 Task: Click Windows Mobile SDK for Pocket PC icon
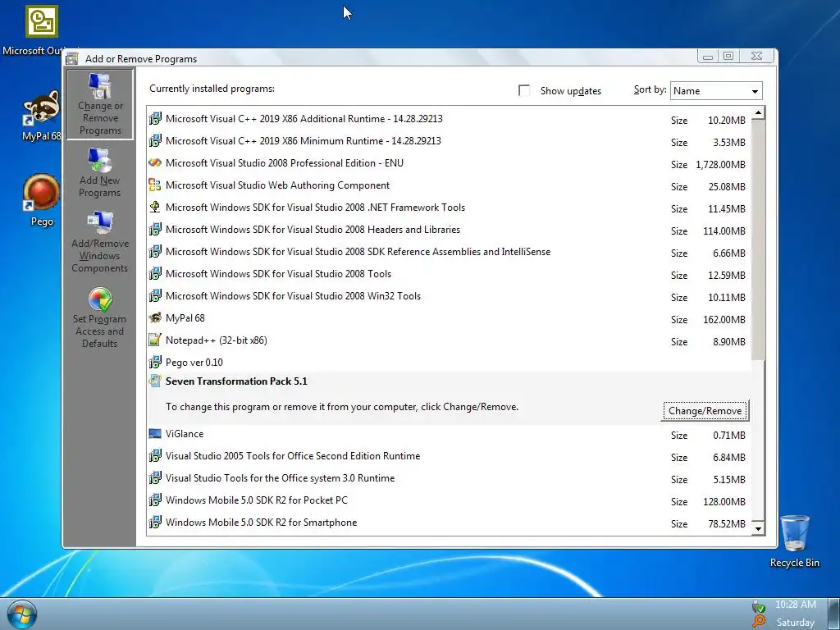click(155, 500)
